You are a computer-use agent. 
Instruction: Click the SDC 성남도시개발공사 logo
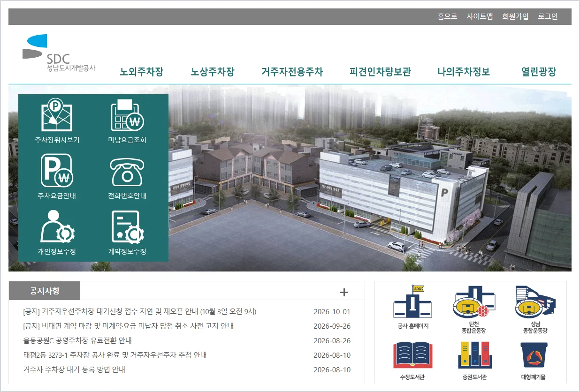click(59, 53)
